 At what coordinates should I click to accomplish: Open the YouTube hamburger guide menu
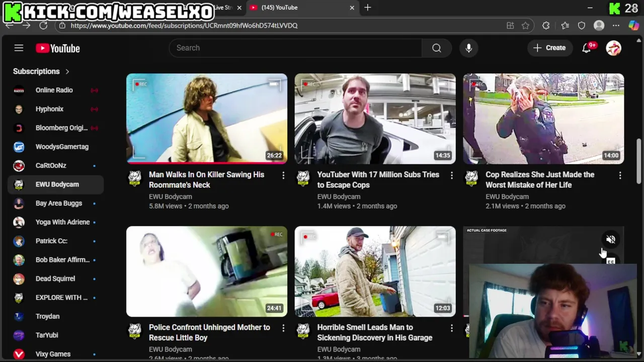point(19,48)
